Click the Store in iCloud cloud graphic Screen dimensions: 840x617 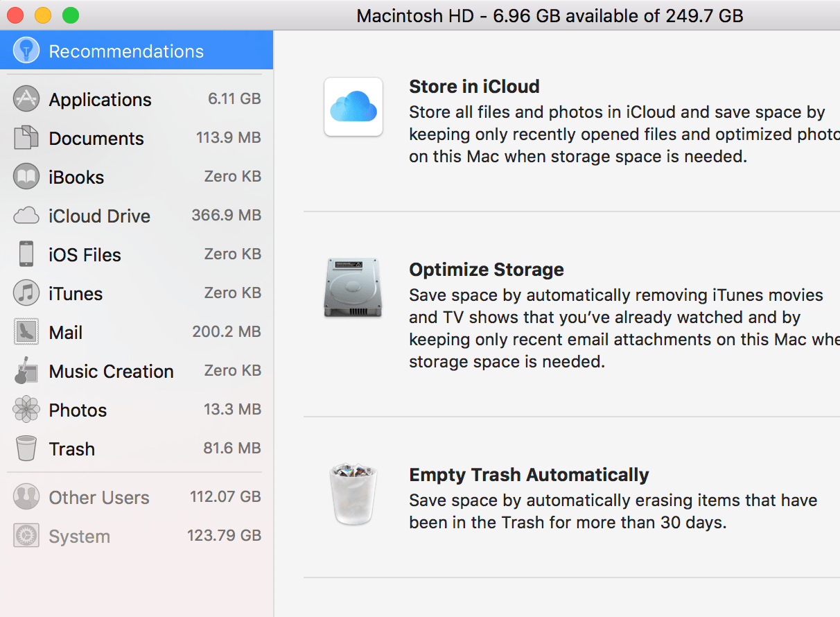point(353,107)
